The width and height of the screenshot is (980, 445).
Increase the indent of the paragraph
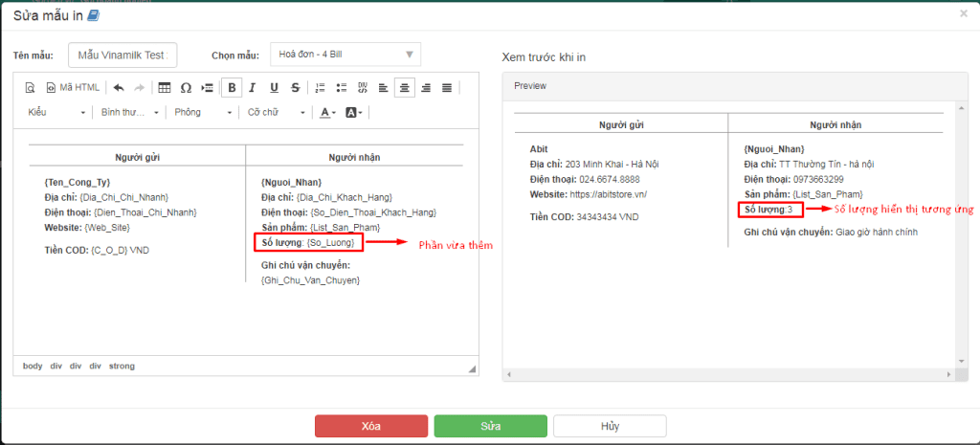click(208, 88)
